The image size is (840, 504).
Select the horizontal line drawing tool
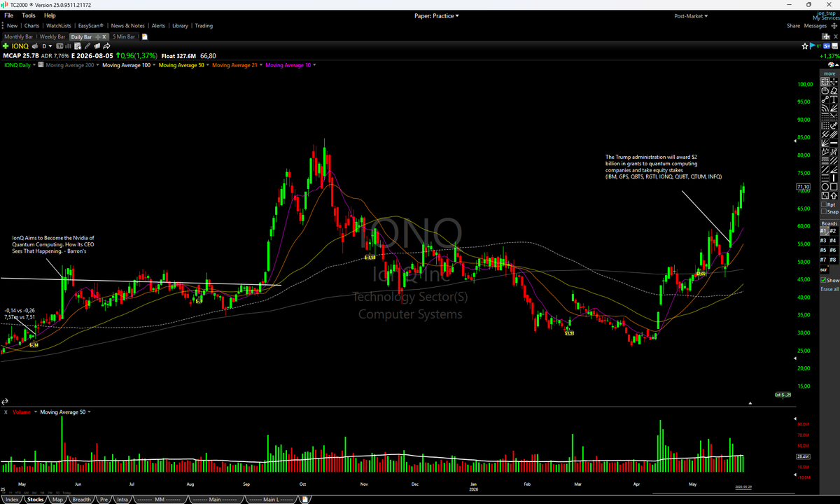click(x=834, y=142)
